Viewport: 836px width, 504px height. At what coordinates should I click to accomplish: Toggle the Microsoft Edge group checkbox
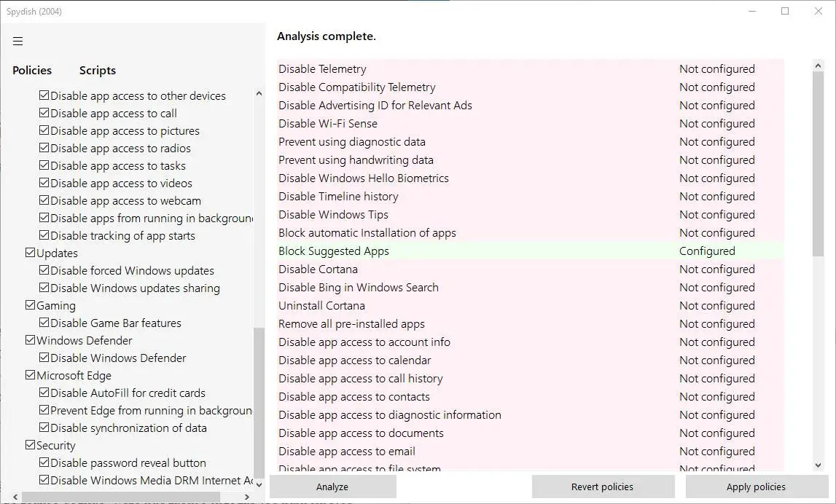tap(31, 375)
